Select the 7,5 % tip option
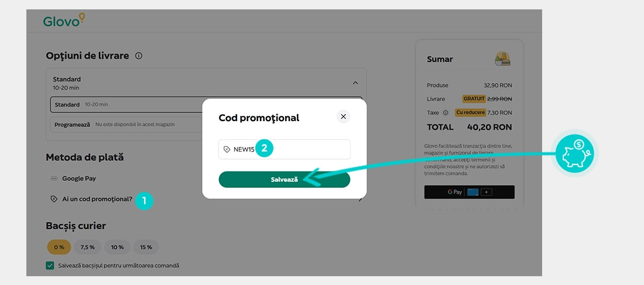Viewport: 644px width, 285px height. pos(87,247)
